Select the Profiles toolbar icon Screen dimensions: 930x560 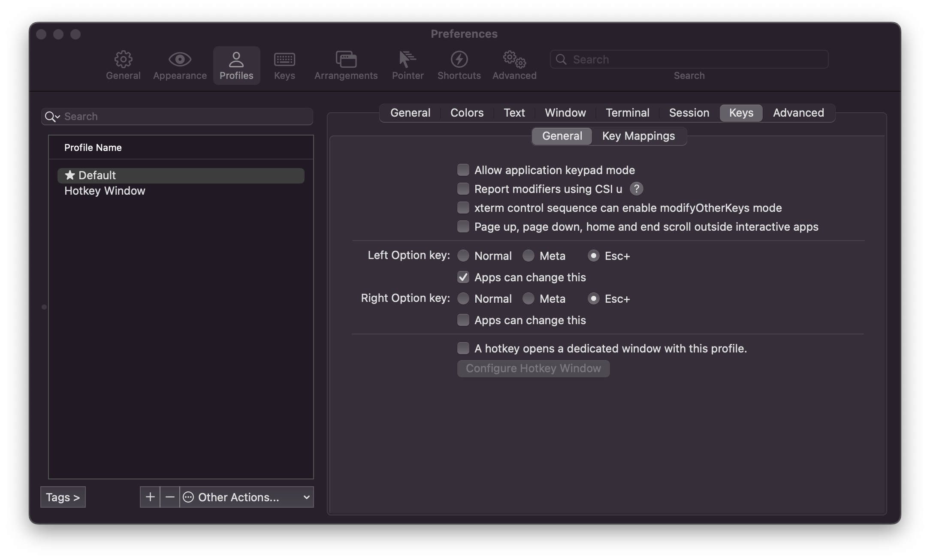[x=236, y=64]
